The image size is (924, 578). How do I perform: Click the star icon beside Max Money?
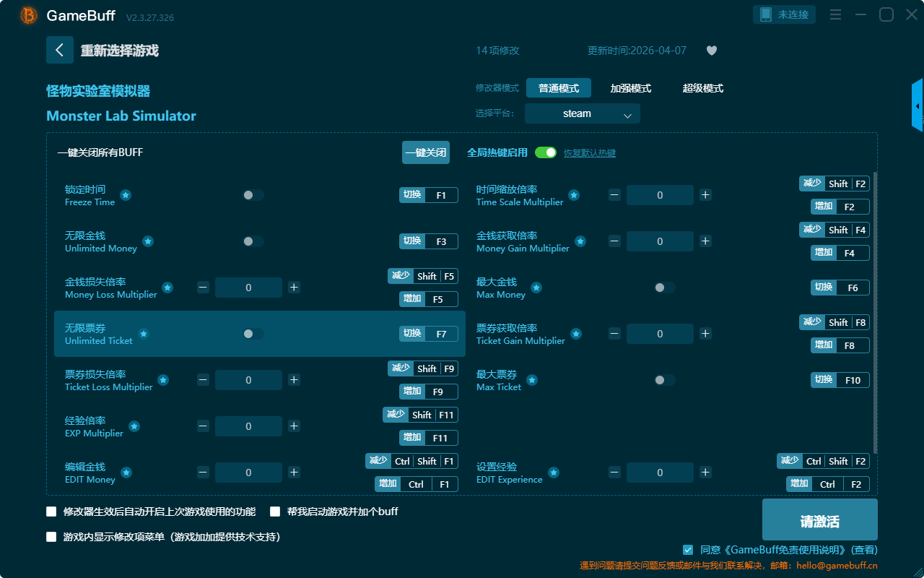(x=536, y=288)
